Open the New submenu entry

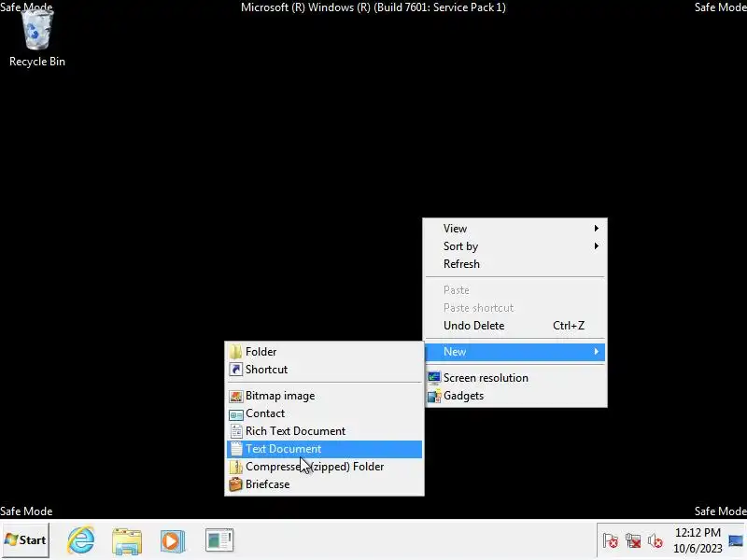point(515,352)
